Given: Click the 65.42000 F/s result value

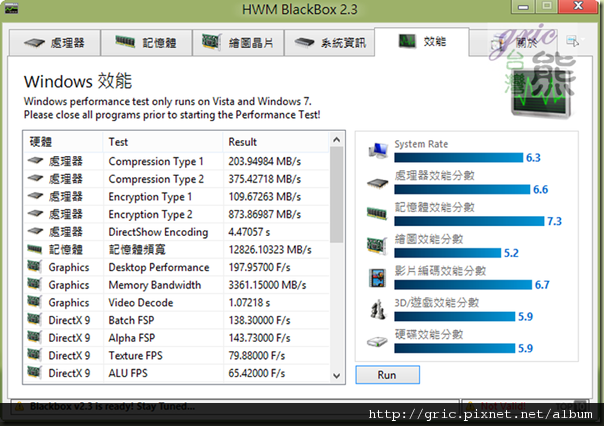Looking at the screenshot, I should (x=257, y=373).
